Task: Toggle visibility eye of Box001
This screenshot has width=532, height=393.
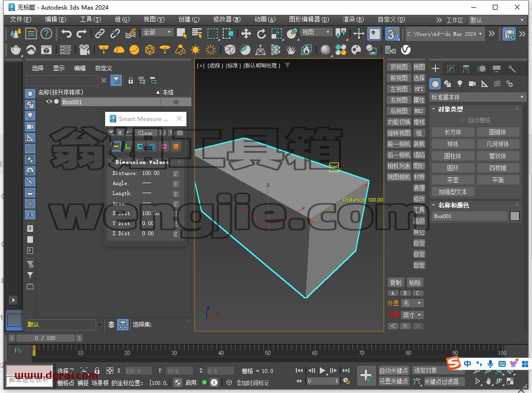Action: pos(49,101)
